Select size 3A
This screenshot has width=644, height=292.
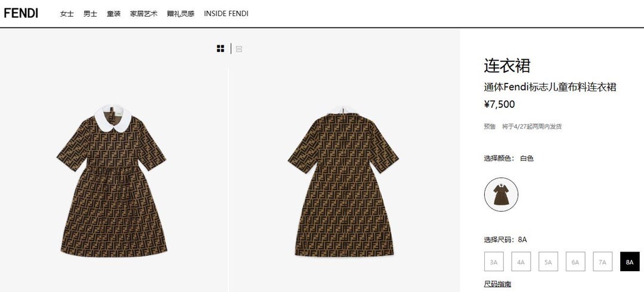tap(494, 262)
